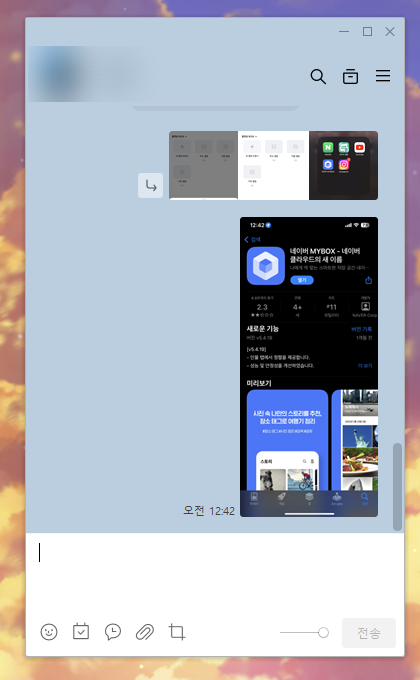Image resolution: width=420 pixels, height=680 pixels.
Task: Open the calendar schedule icon
Action: pyautogui.click(x=81, y=631)
